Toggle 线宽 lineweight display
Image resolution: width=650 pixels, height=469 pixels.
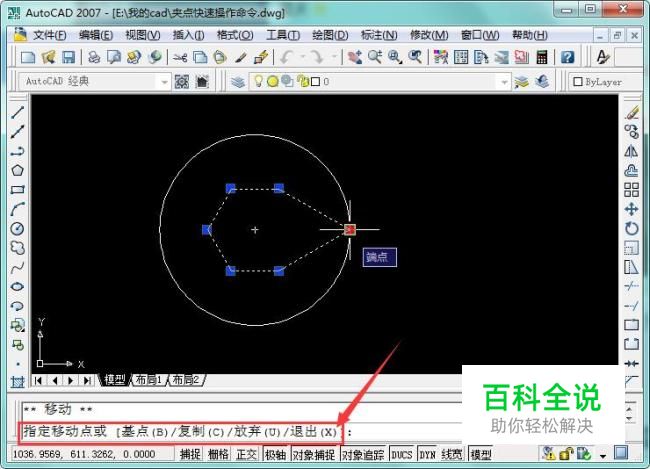[452, 454]
